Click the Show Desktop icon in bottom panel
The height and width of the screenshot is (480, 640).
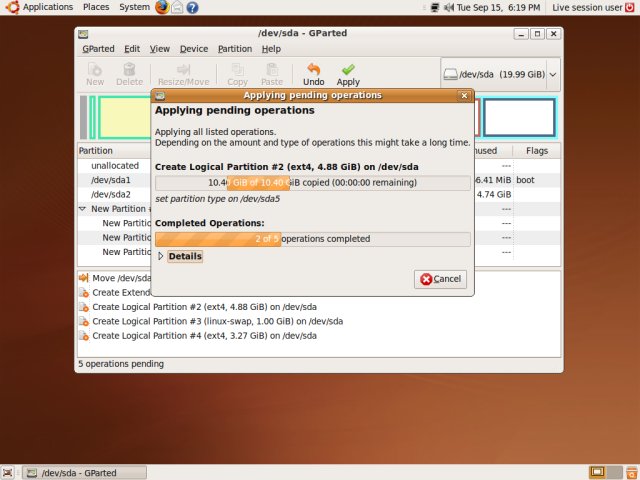coord(8,473)
